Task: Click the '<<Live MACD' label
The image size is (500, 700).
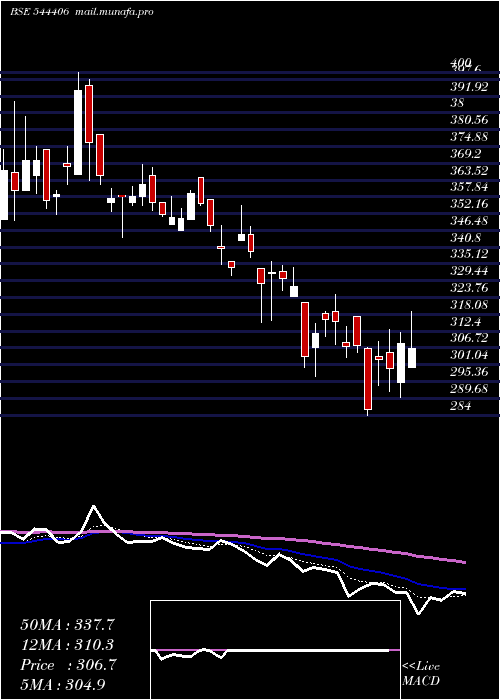Action: point(421,674)
